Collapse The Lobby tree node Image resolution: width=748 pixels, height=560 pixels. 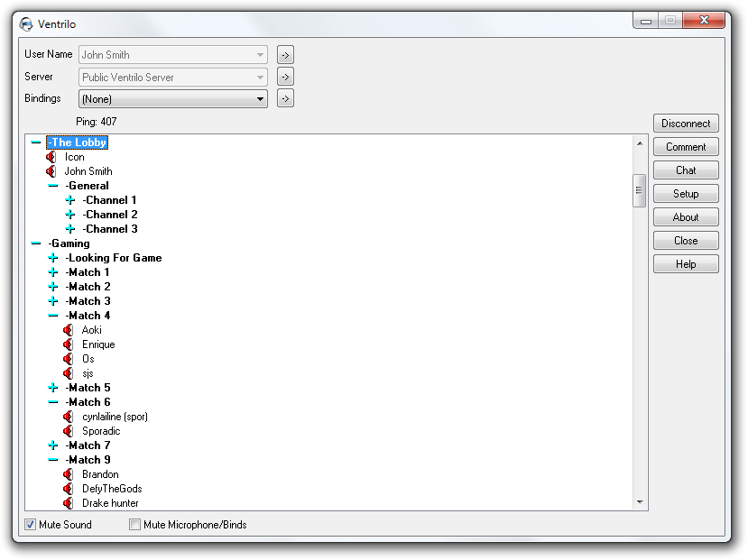pos(36,142)
